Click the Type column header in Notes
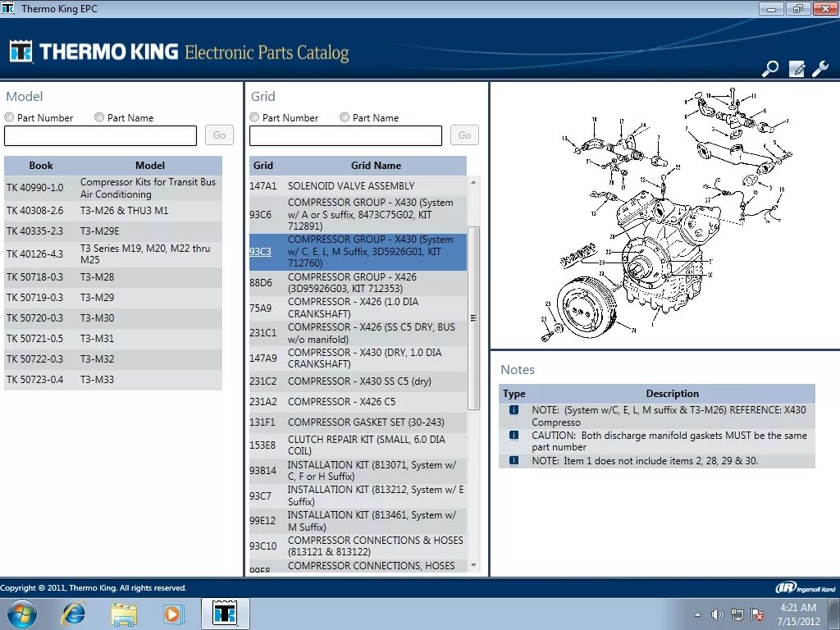 pos(514,393)
